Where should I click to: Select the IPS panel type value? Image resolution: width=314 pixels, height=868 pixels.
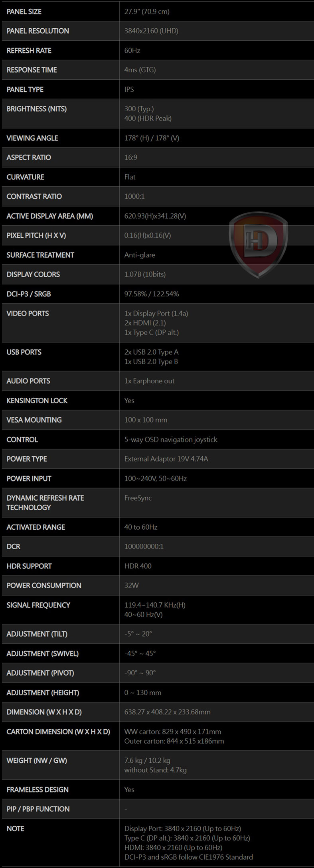tap(129, 89)
